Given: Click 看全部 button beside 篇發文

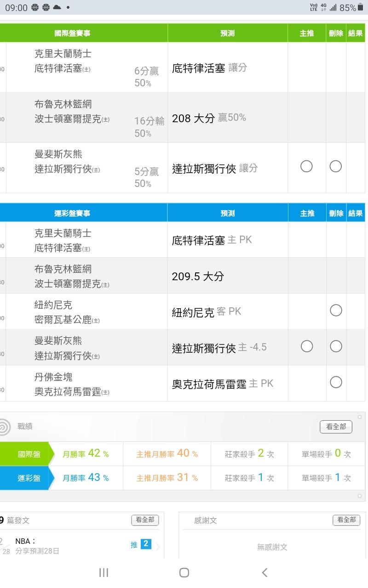Looking at the screenshot, I should tap(145, 520).
